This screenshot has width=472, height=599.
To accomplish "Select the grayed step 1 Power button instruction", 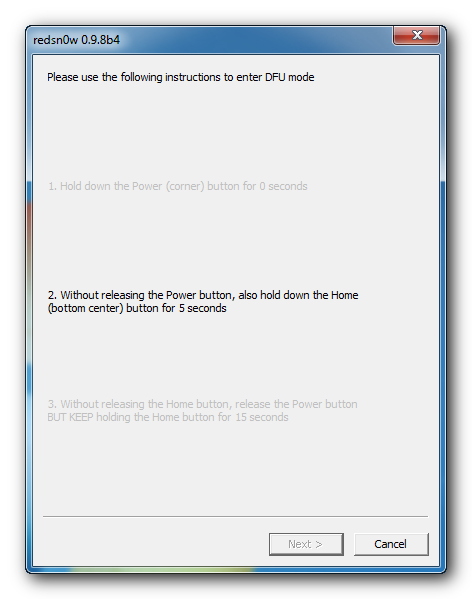I will [x=178, y=186].
